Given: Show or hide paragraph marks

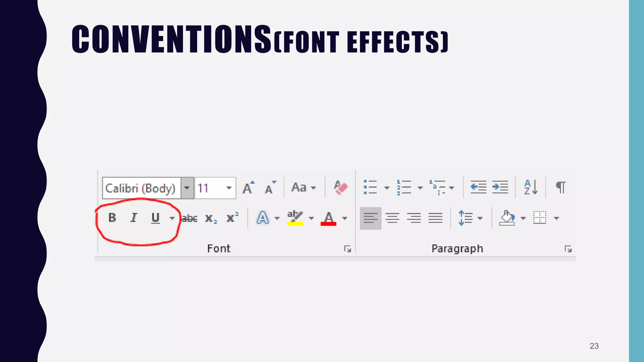Looking at the screenshot, I should (x=561, y=188).
